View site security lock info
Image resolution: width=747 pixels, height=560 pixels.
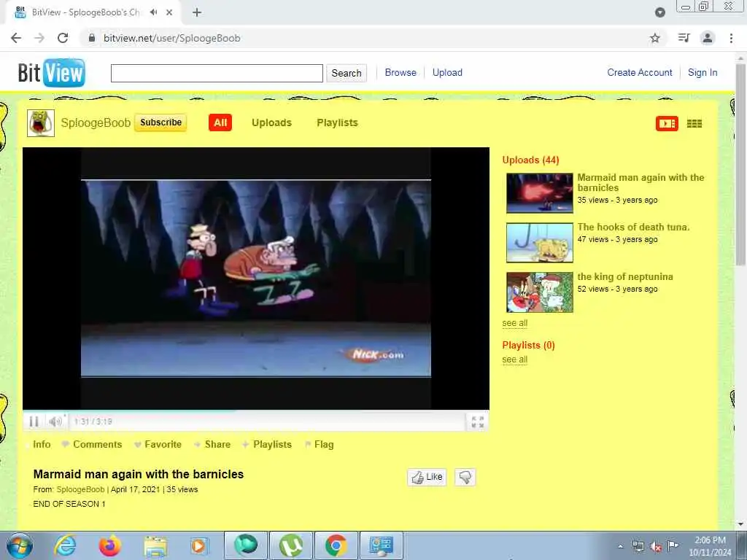tap(92, 38)
